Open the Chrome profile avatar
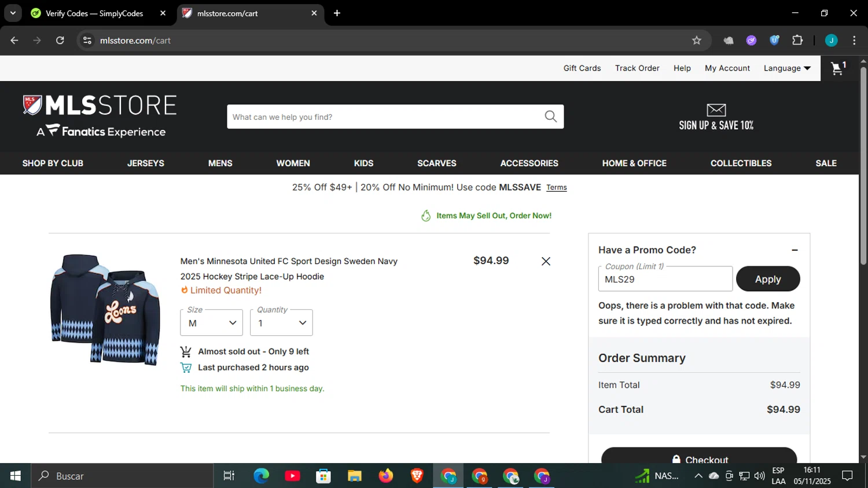868x488 pixels. coord(831,41)
